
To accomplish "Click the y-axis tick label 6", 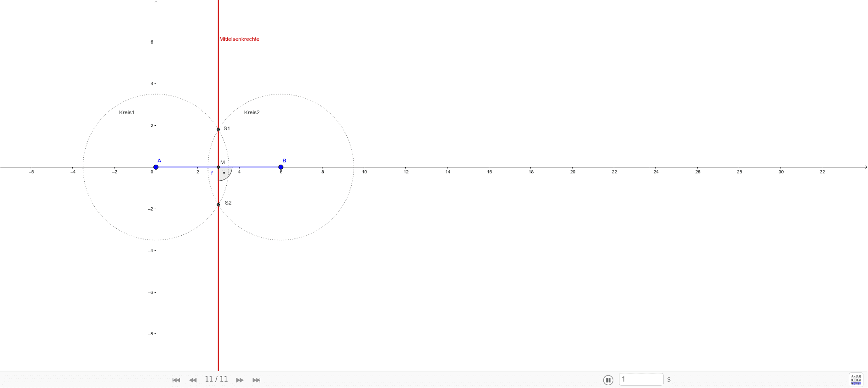I will pos(152,42).
